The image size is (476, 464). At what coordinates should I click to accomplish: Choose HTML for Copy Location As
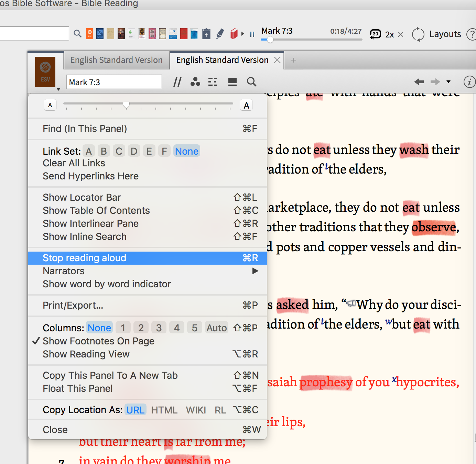(164, 410)
